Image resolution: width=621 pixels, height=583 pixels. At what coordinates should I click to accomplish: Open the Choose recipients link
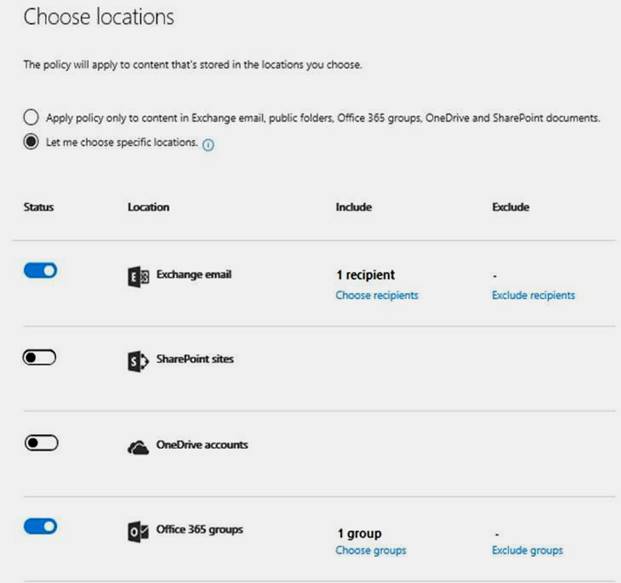tap(377, 295)
